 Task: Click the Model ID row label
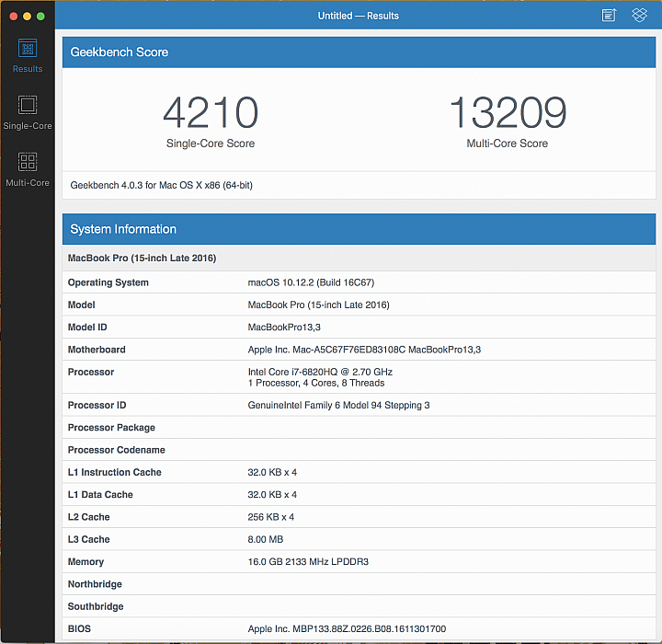point(87,328)
